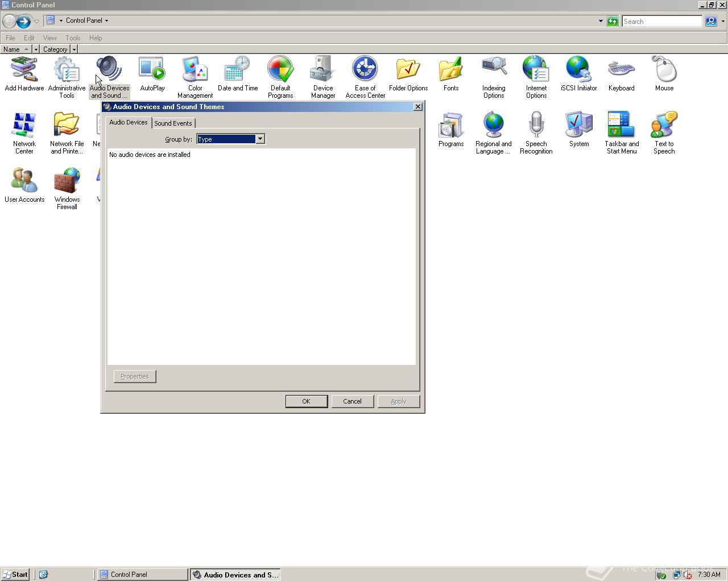This screenshot has width=728, height=582.
Task: Click the Control Panel address bar
Action: (324, 21)
